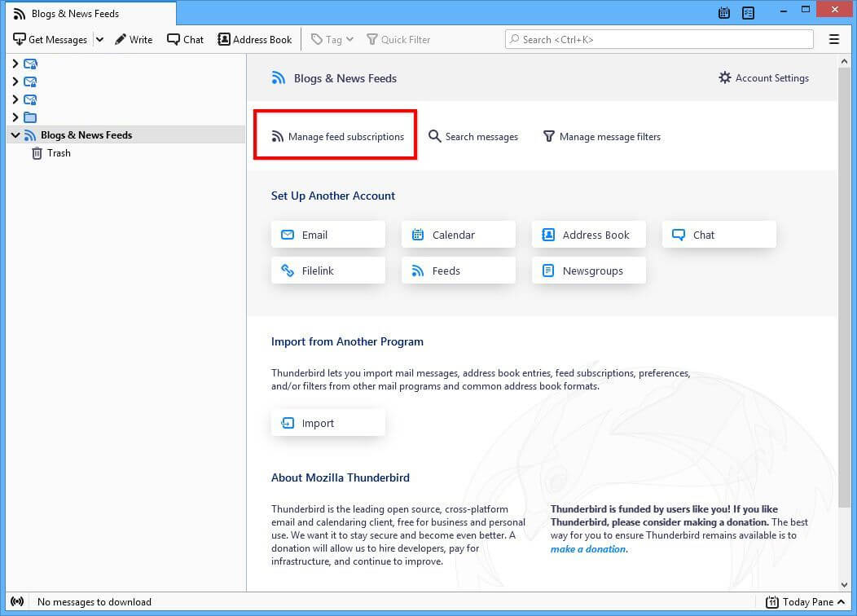Set up a new Email account
Image resolution: width=857 pixels, height=616 pixels.
(x=328, y=235)
